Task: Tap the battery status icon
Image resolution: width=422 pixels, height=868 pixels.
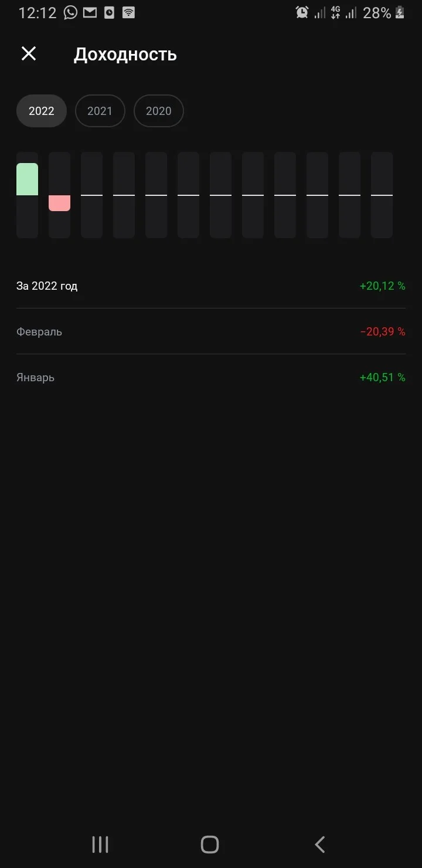Action: pyautogui.click(x=400, y=12)
